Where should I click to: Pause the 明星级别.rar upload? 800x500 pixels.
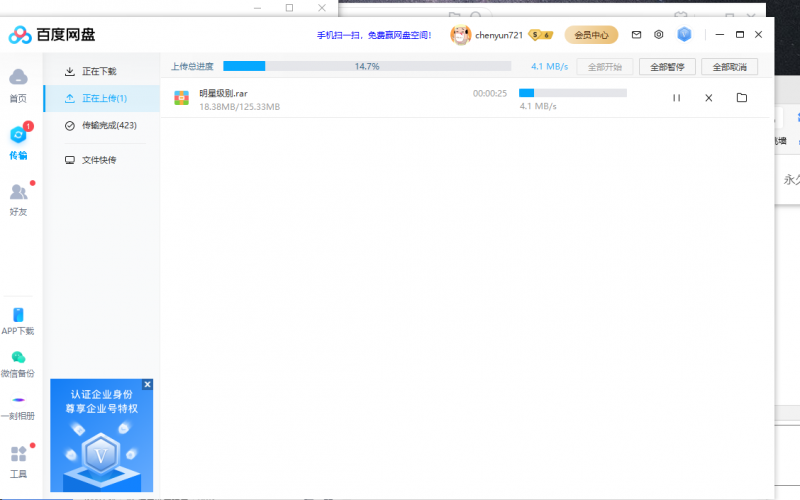click(x=676, y=98)
